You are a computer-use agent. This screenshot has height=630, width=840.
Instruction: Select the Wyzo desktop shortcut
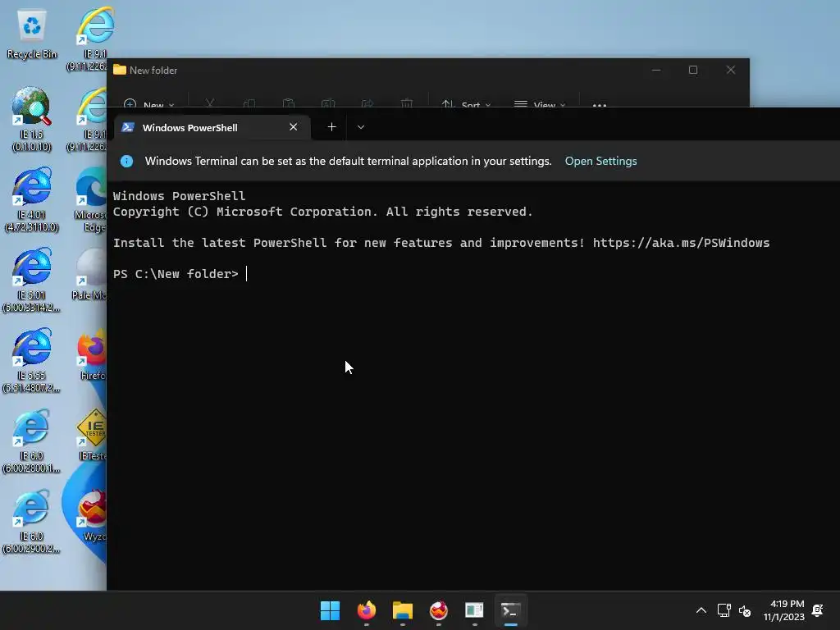pyautogui.click(x=94, y=515)
